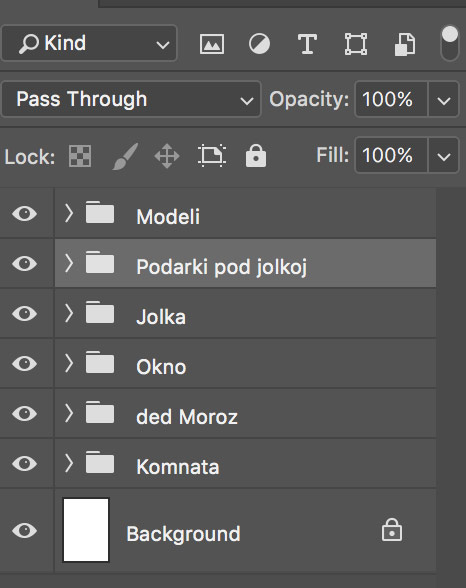
Task: Lock image pixels brush icon
Action: click(126, 156)
